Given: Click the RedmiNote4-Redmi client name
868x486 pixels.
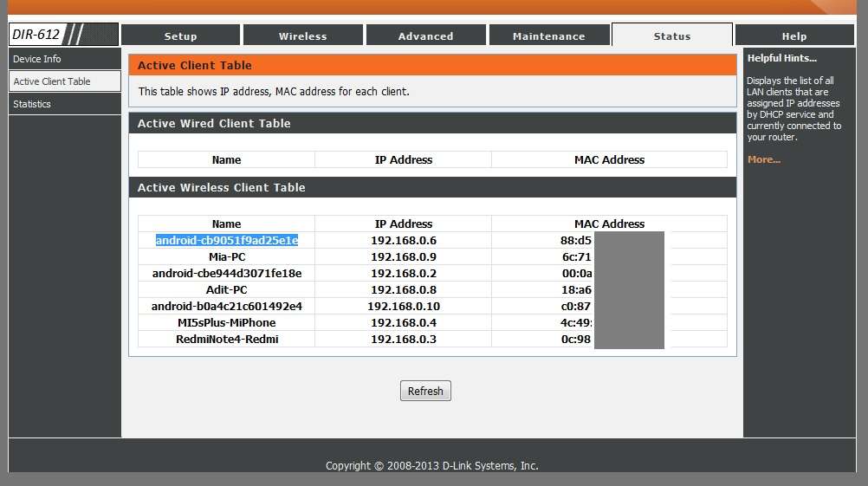Looking at the screenshot, I should point(226,340).
